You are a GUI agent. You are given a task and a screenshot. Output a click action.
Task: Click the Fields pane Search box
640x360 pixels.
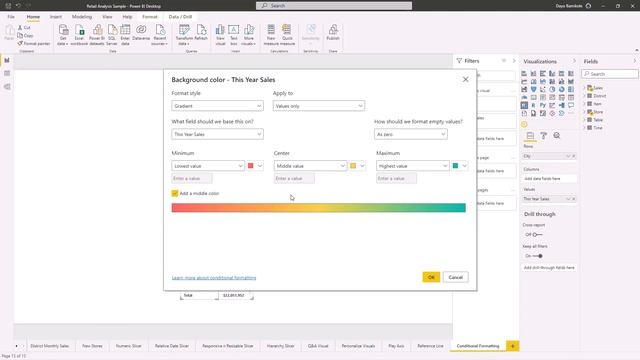tap(610, 74)
